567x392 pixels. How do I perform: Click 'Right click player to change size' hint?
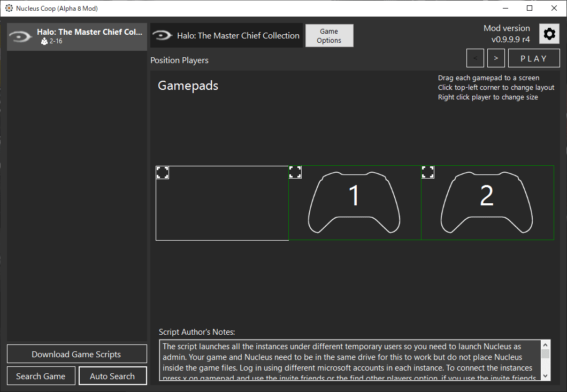point(488,97)
